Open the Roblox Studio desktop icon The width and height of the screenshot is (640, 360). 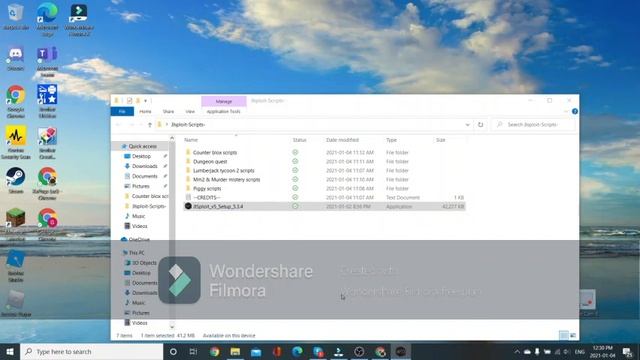[x=16, y=266]
